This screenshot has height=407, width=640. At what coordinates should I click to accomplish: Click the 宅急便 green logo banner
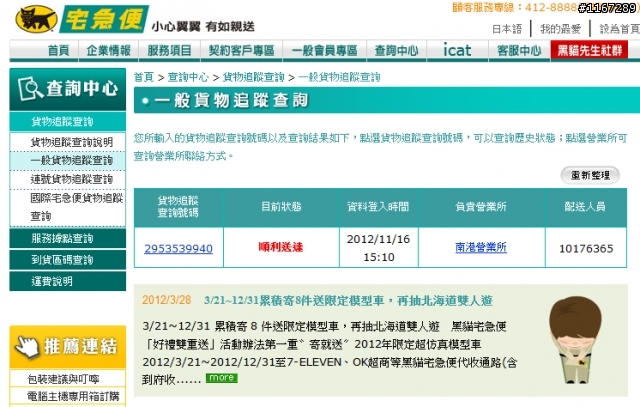[104, 19]
